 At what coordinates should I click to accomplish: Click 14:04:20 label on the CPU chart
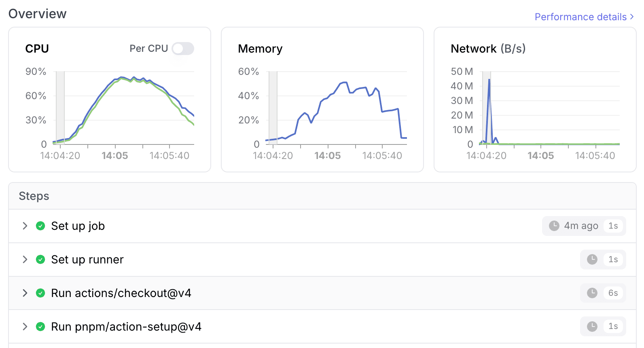pyautogui.click(x=60, y=156)
